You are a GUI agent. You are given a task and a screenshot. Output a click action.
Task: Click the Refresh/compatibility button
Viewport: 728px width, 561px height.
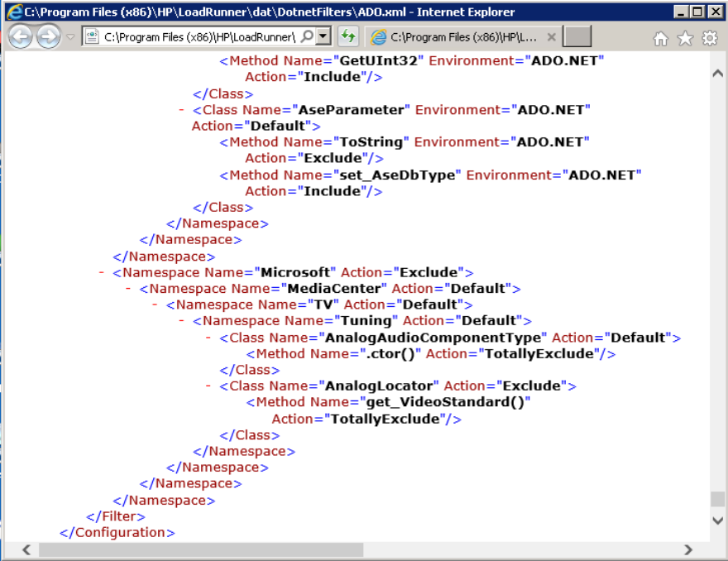(348, 36)
